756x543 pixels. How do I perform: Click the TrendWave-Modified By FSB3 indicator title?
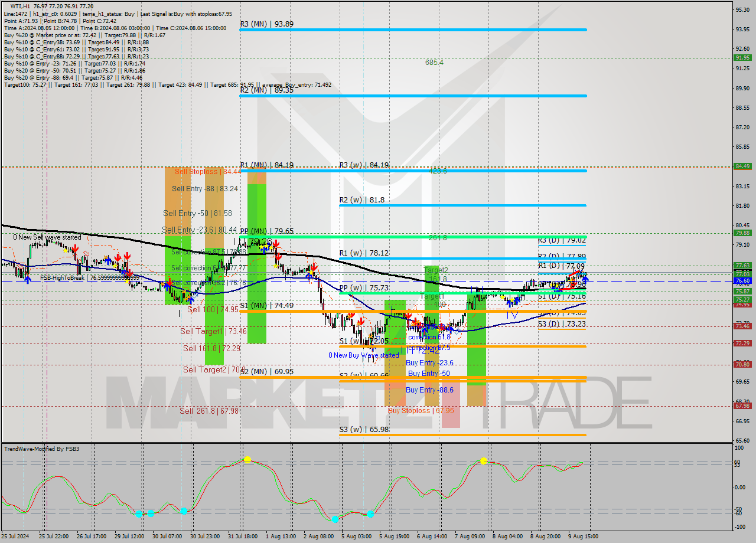[x=42, y=449]
